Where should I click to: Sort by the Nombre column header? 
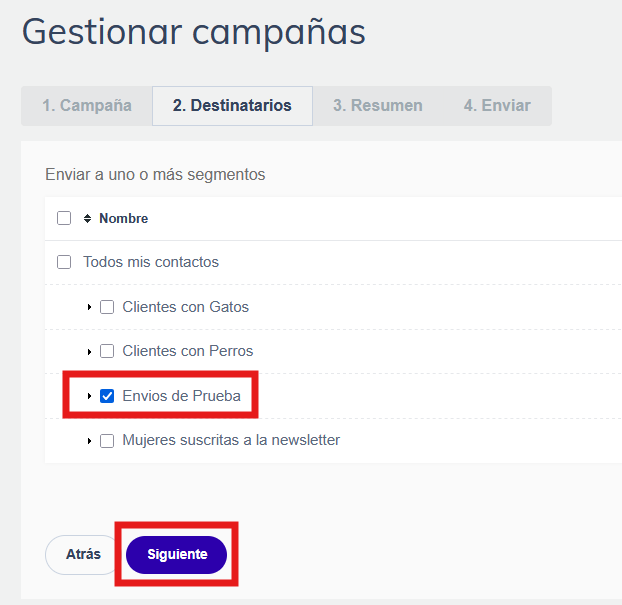coord(123,219)
